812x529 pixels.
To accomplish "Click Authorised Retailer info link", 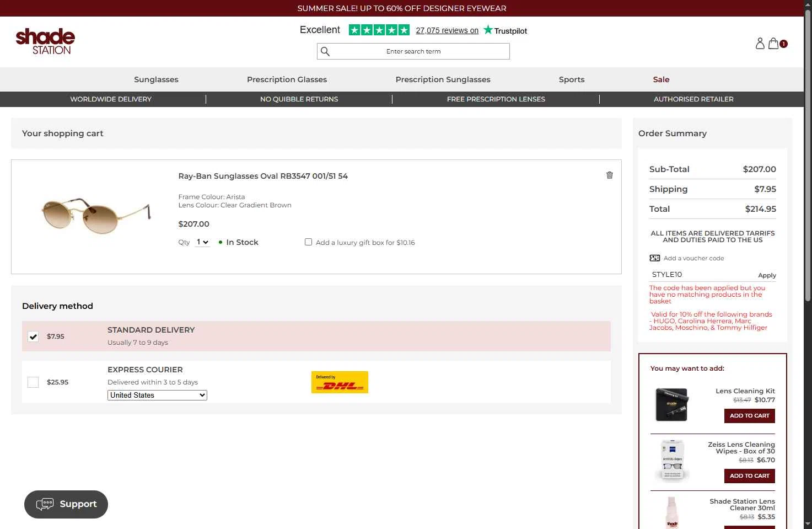I will pyautogui.click(x=693, y=99).
